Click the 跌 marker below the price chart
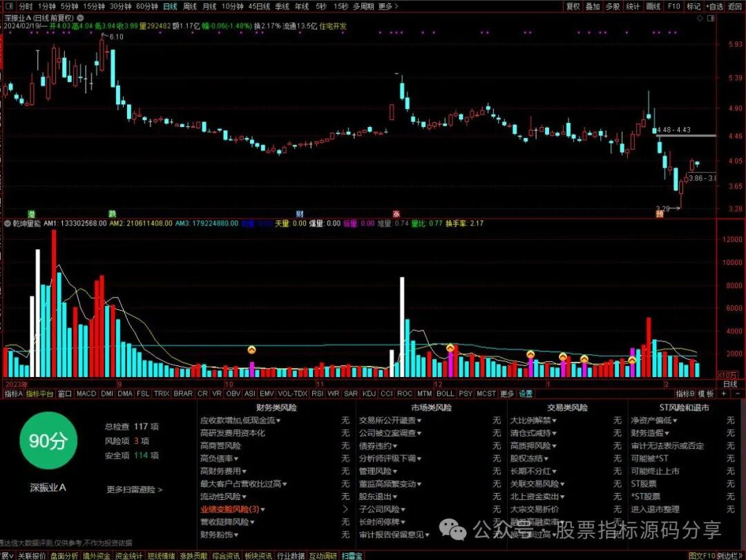The height and width of the screenshot is (560, 746). pos(113,213)
